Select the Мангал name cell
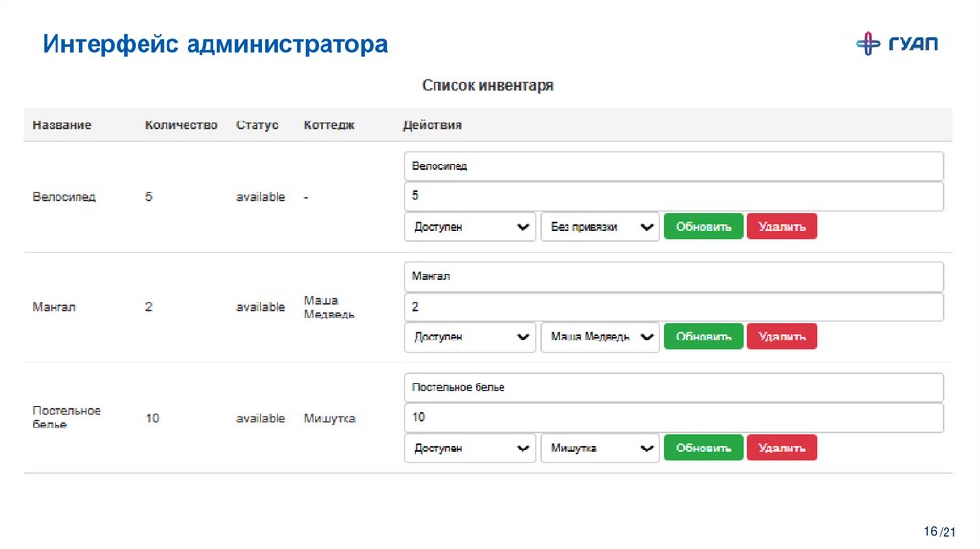This screenshot has width=980, height=549. pyautogui.click(x=54, y=307)
